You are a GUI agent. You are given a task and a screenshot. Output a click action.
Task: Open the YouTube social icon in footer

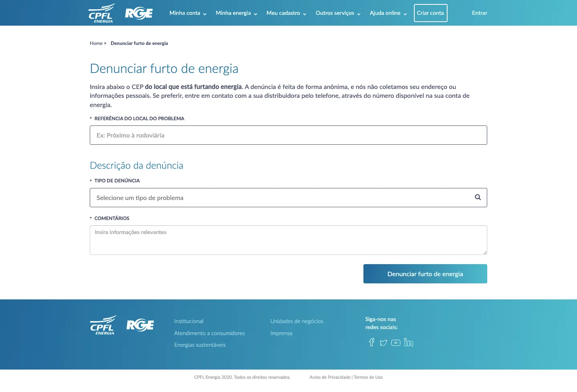(396, 343)
